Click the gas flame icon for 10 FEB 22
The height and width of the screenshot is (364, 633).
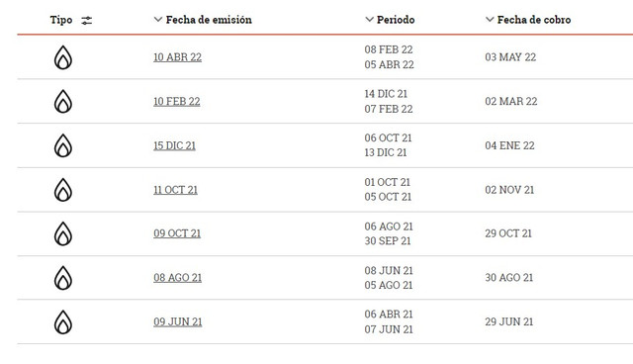click(x=63, y=101)
